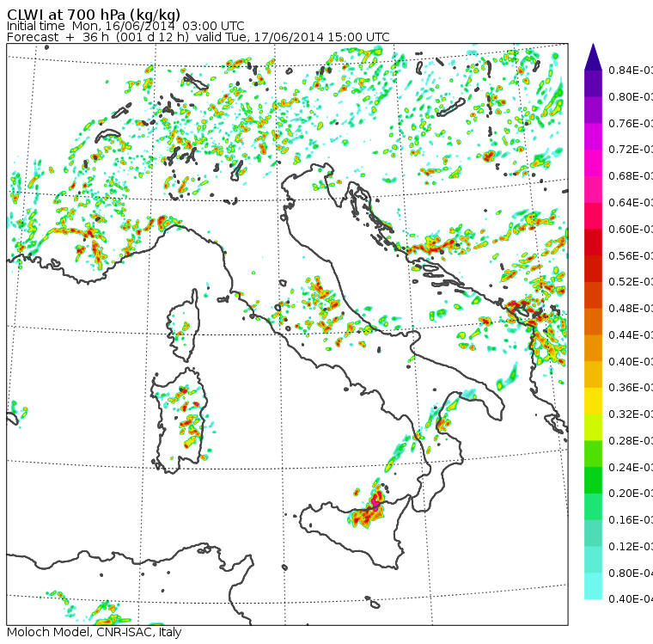Viewport: 653px width, 644px height.
Task: Select the 0.52E-03 colorbar label
Action: click(631, 282)
